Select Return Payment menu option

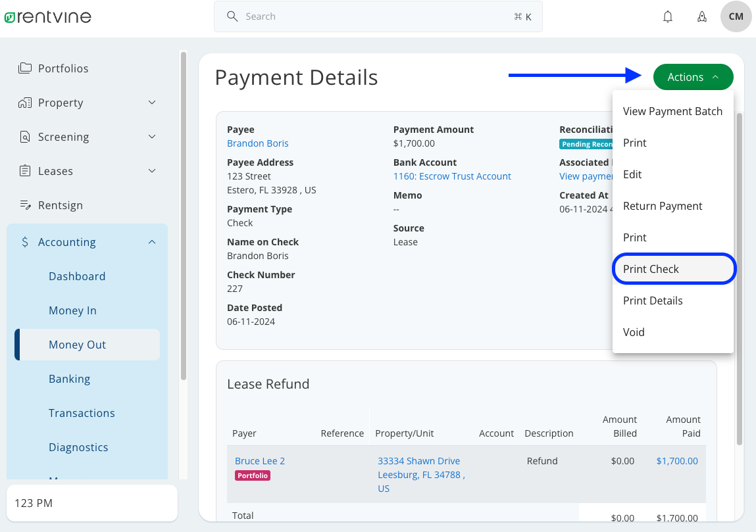[x=663, y=206]
